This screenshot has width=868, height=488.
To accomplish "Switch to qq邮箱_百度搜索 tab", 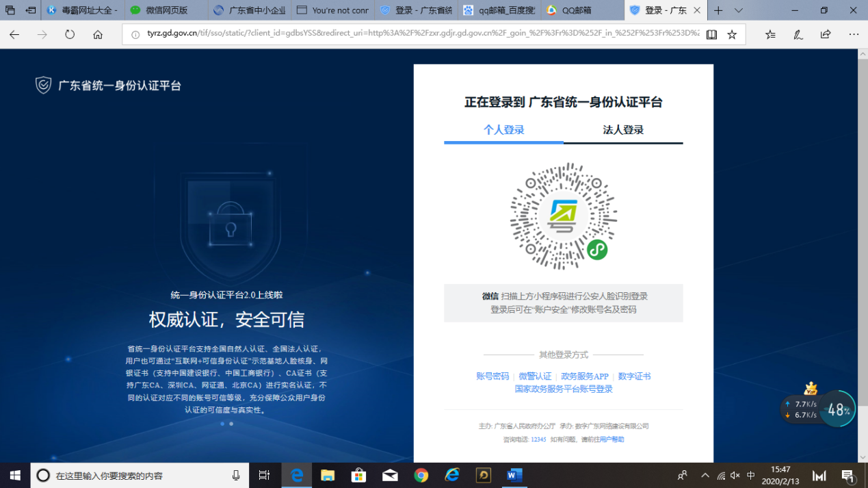I will (x=499, y=10).
